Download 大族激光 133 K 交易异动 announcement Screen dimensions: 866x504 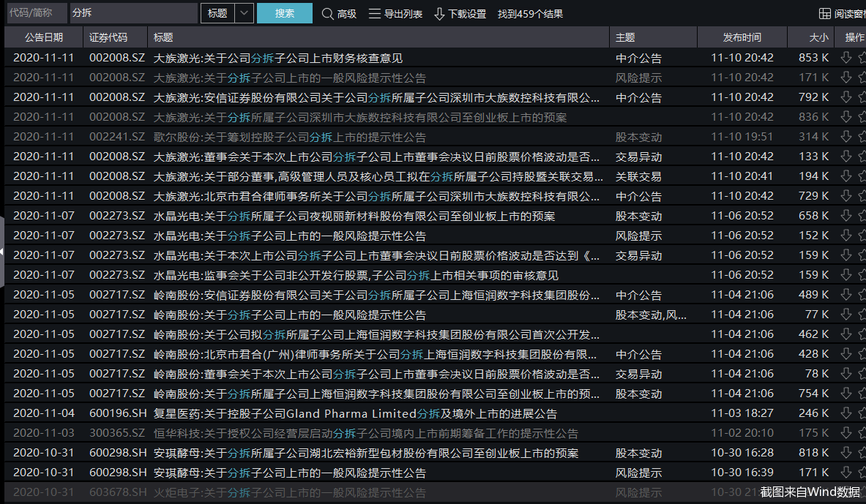846,157
